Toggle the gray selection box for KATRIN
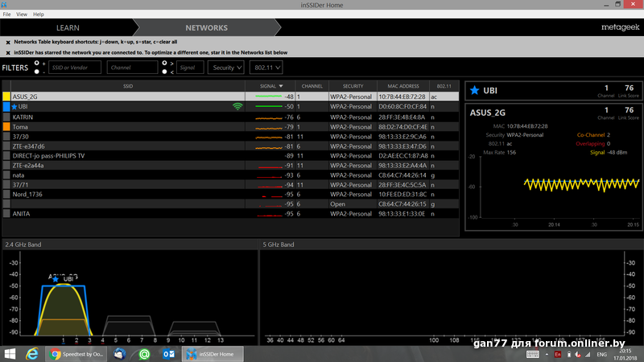Image resolution: width=644 pixels, height=362 pixels. tap(6, 117)
